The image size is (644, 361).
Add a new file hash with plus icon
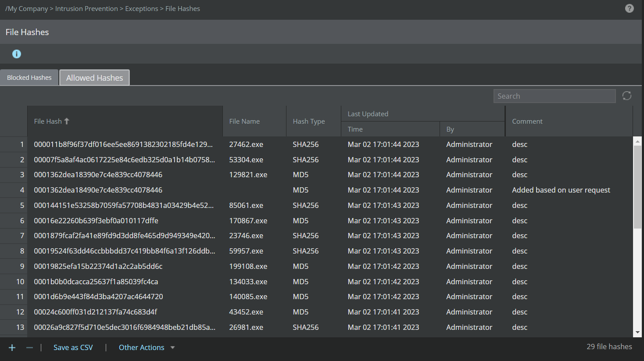tap(12, 347)
